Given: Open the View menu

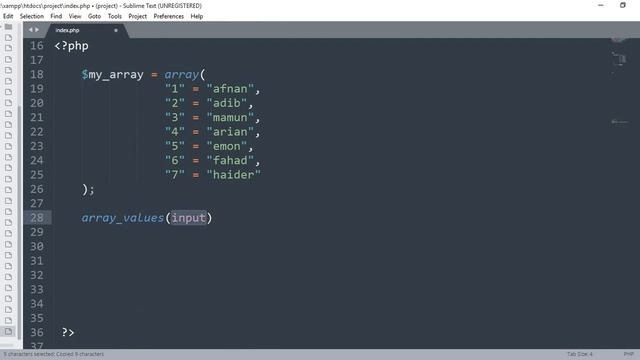Looking at the screenshot, I should point(75,16).
